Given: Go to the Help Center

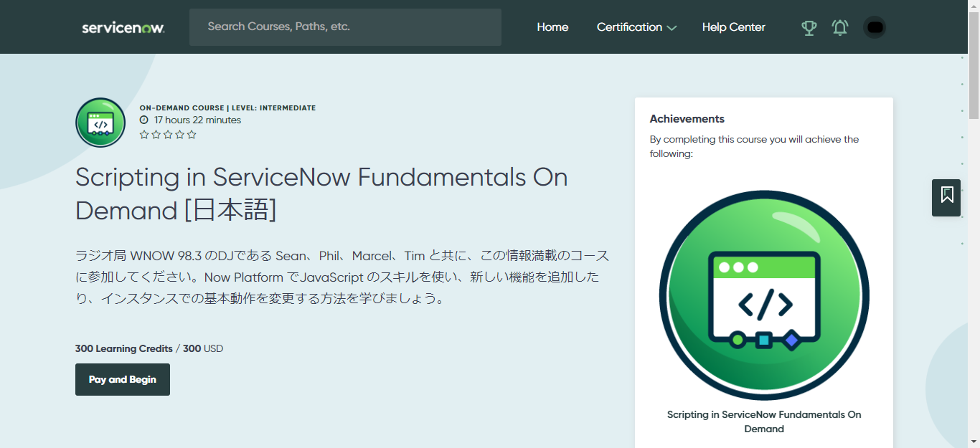Looking at the screenshot, I should pyautogui.click(x=733, y=27).
